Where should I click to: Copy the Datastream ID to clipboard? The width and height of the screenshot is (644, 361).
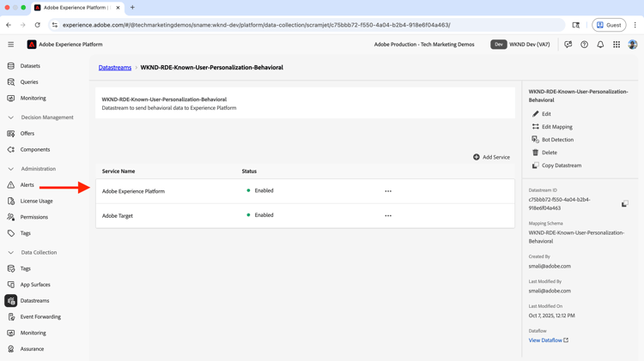[x=625, y=203]
